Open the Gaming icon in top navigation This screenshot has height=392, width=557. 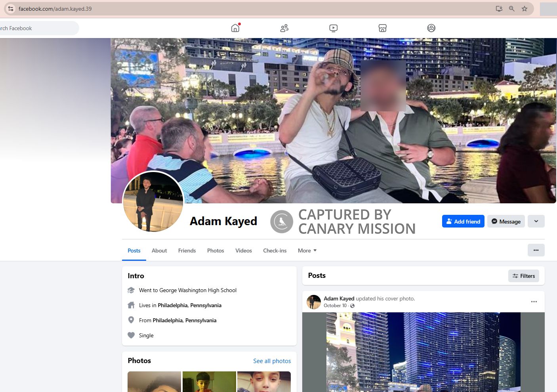coord(431,28)
